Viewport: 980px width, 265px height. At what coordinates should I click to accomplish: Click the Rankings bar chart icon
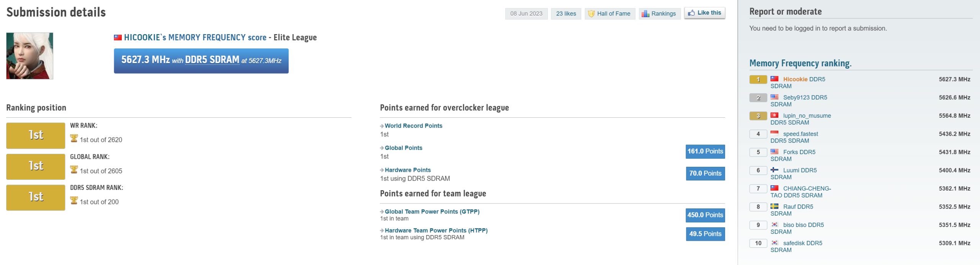pos(645,14)
